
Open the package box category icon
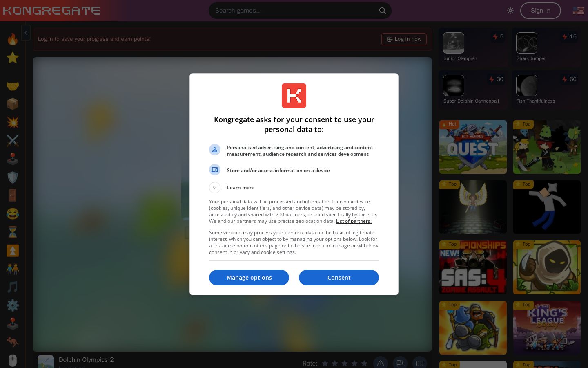[13, 104]
